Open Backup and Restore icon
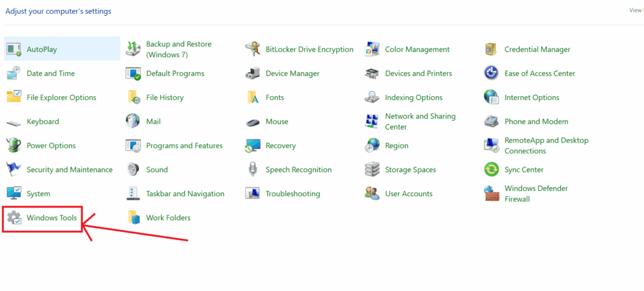The height and width of the screenshot is (291, 644). tap(133, 49)
